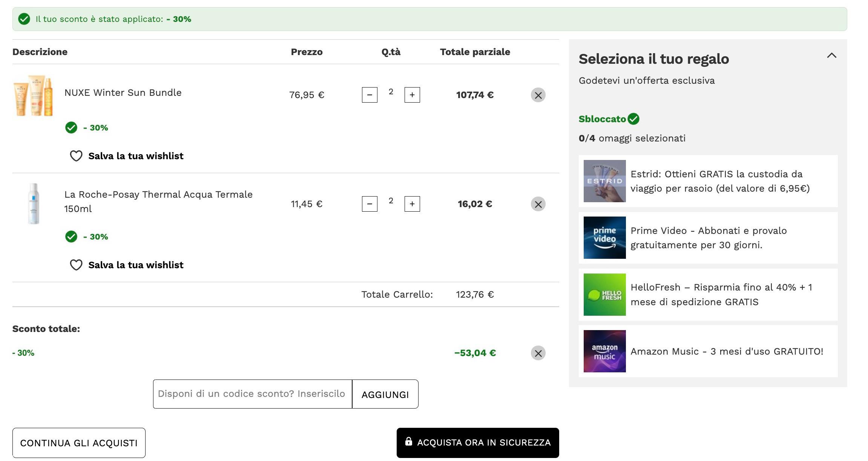Viewport: 868px width, 461px height.
Task: Decrease NUXE Winter Sun Bundle quantity
Action: (x=370, y=95)
